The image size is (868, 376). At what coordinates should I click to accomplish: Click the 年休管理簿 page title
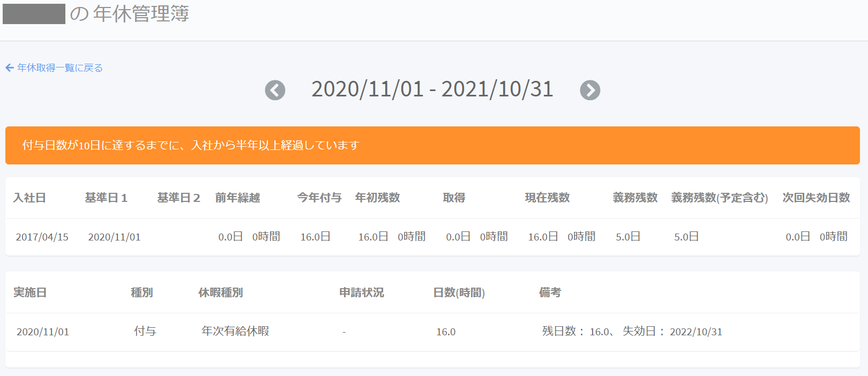click(141, 14)
